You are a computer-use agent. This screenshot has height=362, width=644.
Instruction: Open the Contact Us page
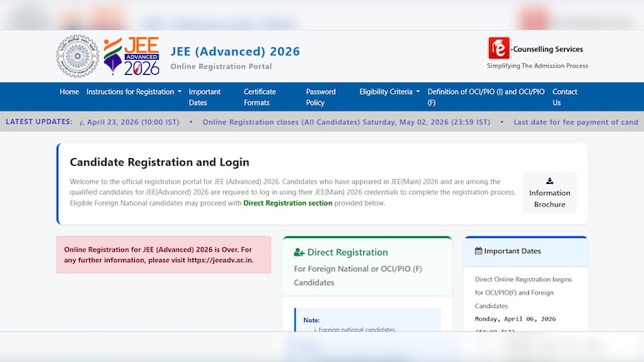pos(565,97)
